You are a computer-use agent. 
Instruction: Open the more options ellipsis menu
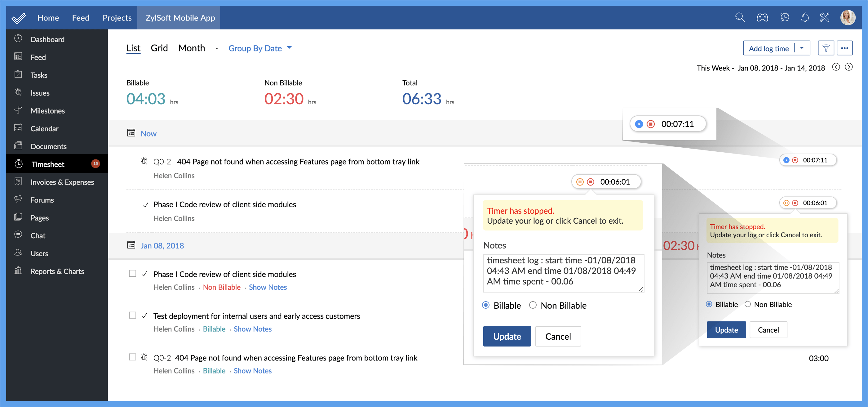pos(844,48)
